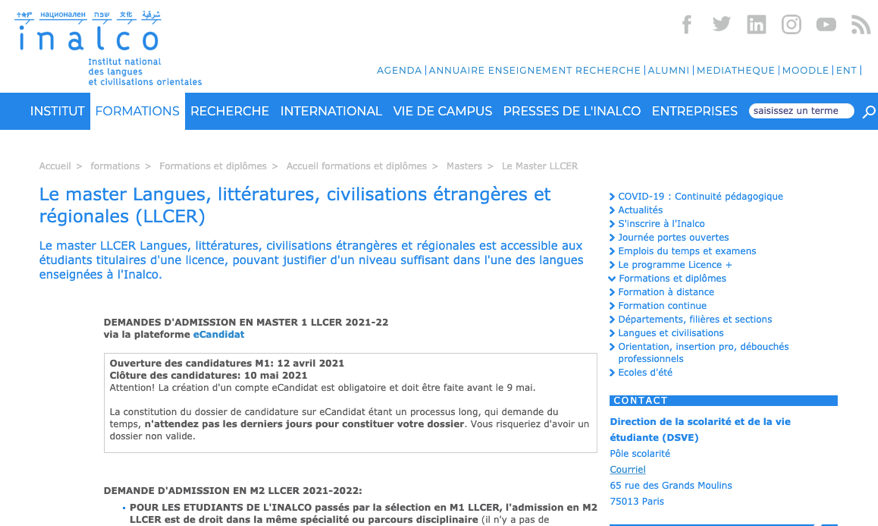Collapse the chevron beside Formations et diplômes
This screenshot has height=526, width=878.
pos(611,278)
